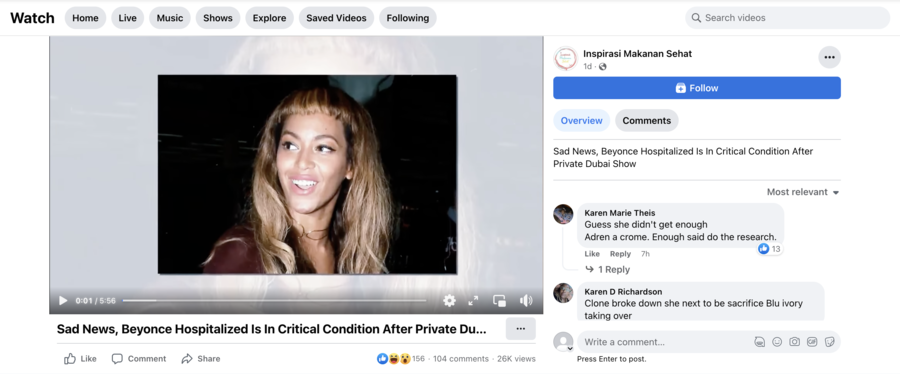
Task: Open video settings gear icon
Action: pyautogui.click(x=449, y=301)
